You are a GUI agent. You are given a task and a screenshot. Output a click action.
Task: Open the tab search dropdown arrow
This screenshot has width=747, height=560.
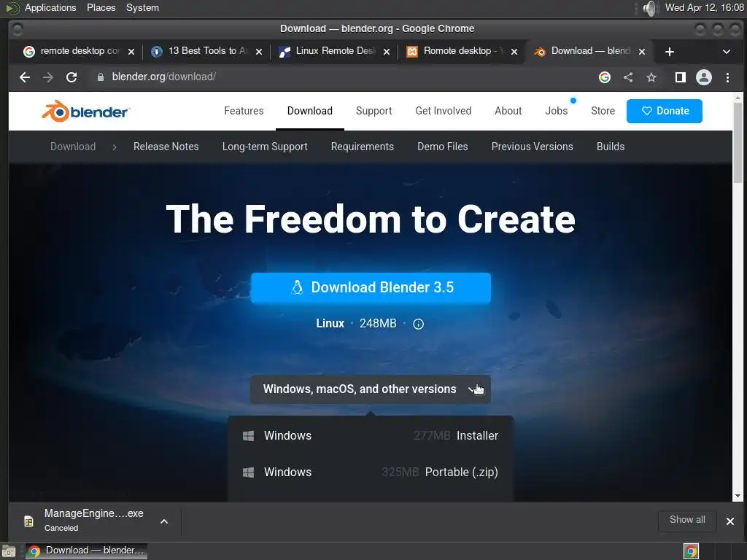727,52
